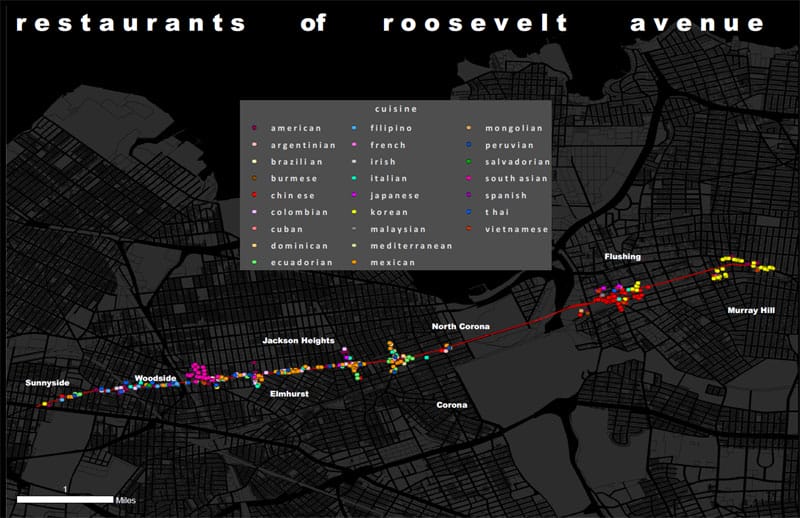Select the 'spanish' legend label
Screen dimensions: 800x518
(506, 195)
